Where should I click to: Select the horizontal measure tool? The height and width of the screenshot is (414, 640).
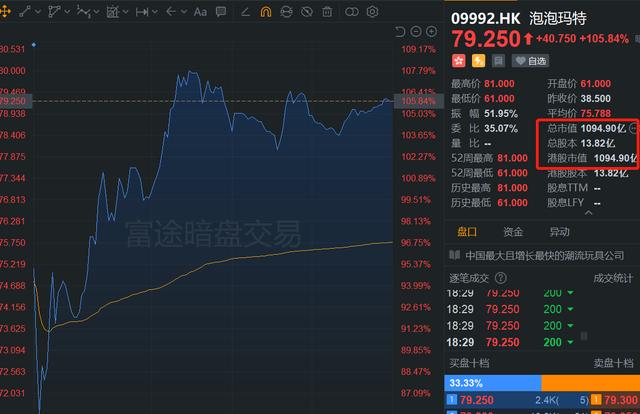[x=142, y=12]
